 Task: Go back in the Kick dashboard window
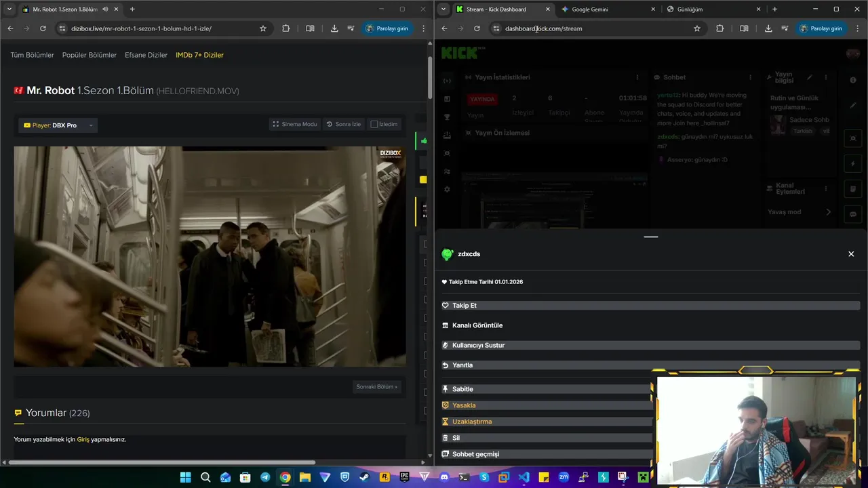click(444, 28)
